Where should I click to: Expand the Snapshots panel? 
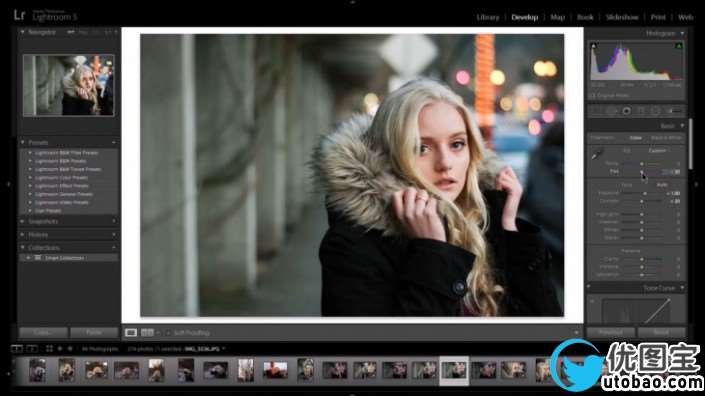[22, 221]
